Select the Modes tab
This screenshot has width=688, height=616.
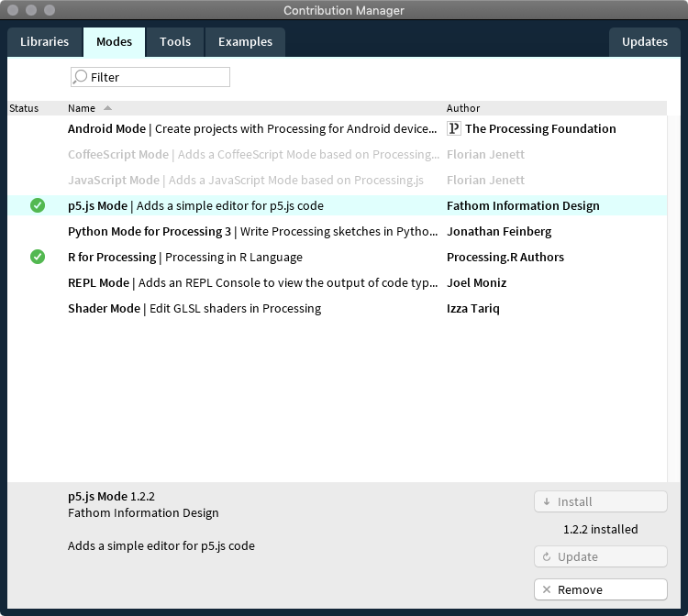click(x=114, y=41)
